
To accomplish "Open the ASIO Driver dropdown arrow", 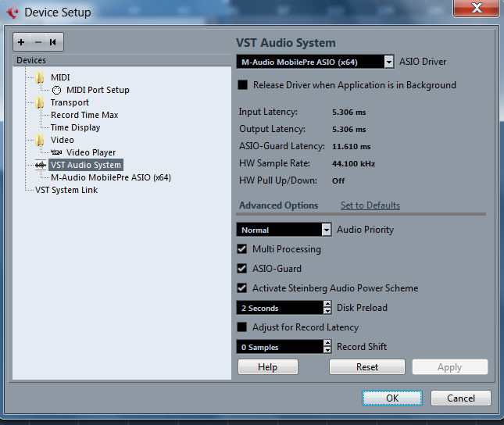I will [x=389, y=62].
